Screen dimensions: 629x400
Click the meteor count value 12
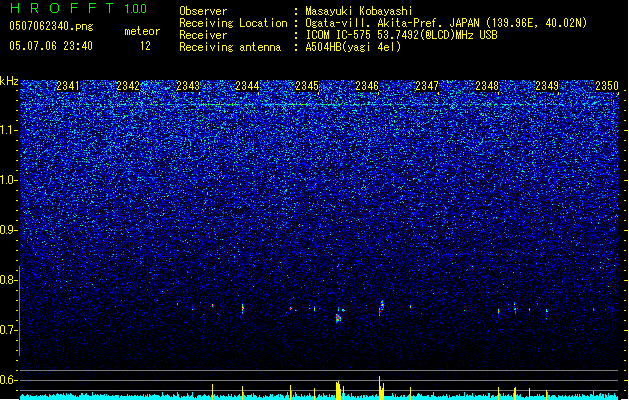(x=145, y=46)
